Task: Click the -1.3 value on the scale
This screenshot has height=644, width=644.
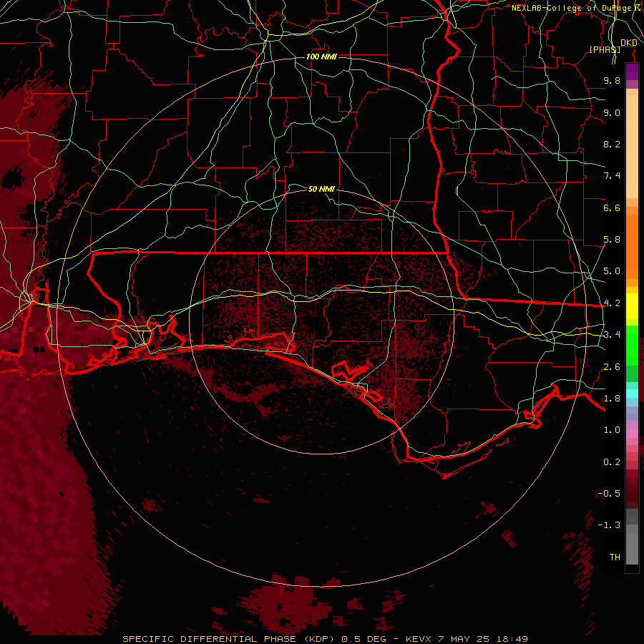Action: click(x=609, y=525)
